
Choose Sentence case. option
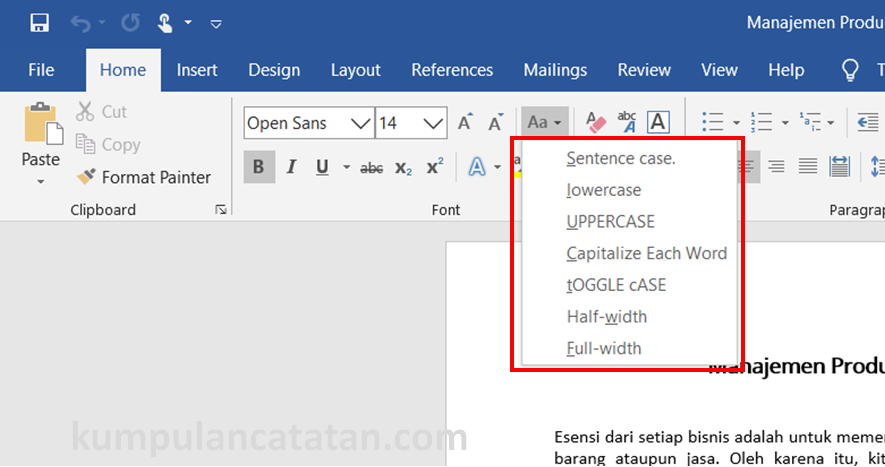click(x=630, y=158)
